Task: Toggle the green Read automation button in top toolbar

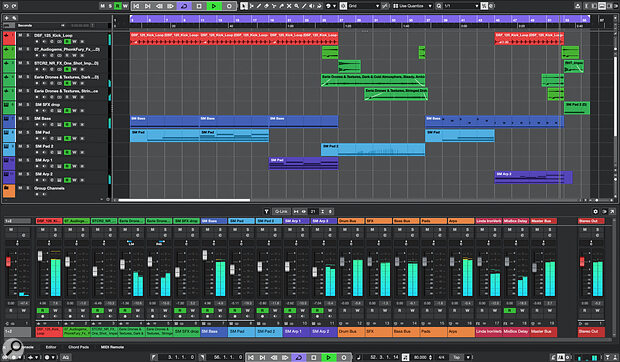Action: pyautogui.click(x=117, y=6)
